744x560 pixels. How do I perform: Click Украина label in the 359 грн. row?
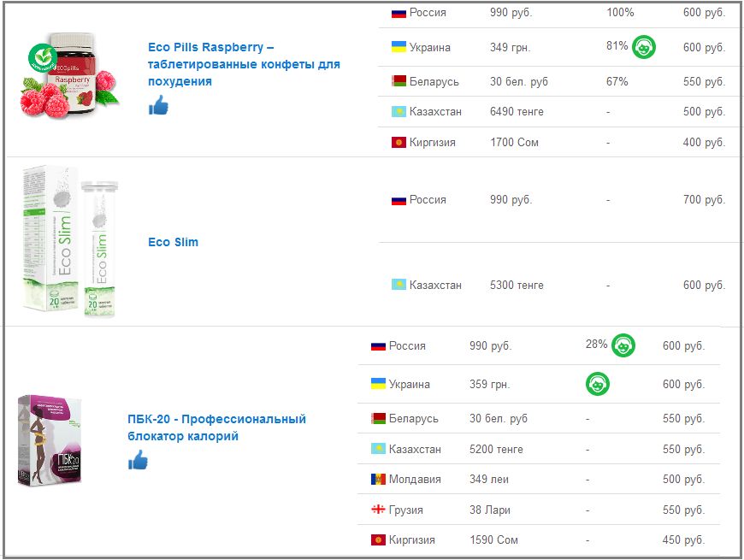(x=410, y=384)
